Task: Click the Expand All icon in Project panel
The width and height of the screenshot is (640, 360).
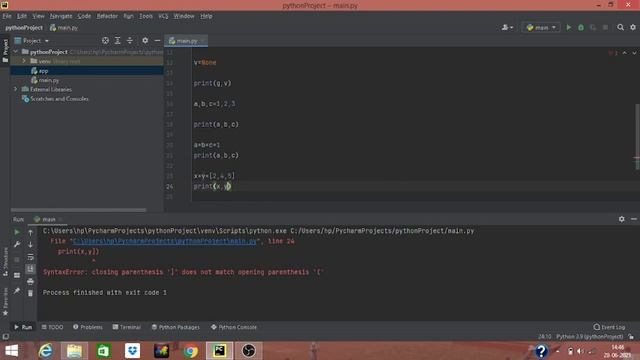Action: point(118,40)
